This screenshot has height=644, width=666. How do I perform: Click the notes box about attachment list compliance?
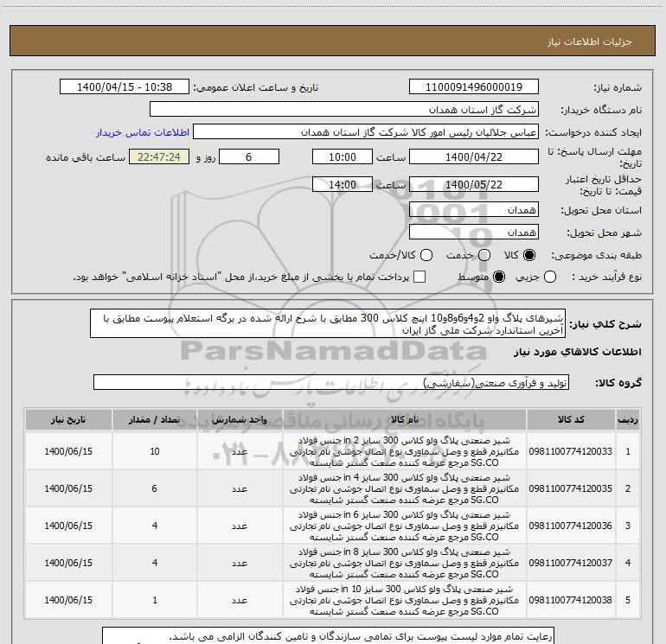tap(328, 635)
